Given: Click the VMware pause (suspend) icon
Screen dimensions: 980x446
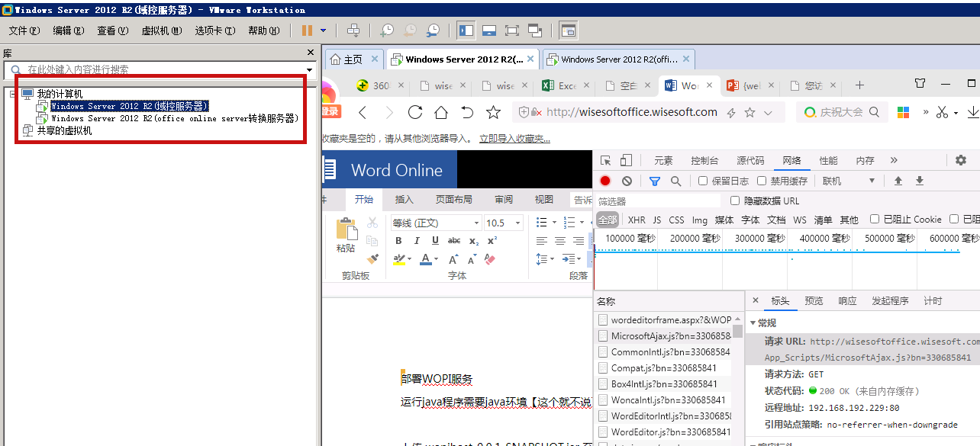Looking at the screenshot, I should coord(307,30).
